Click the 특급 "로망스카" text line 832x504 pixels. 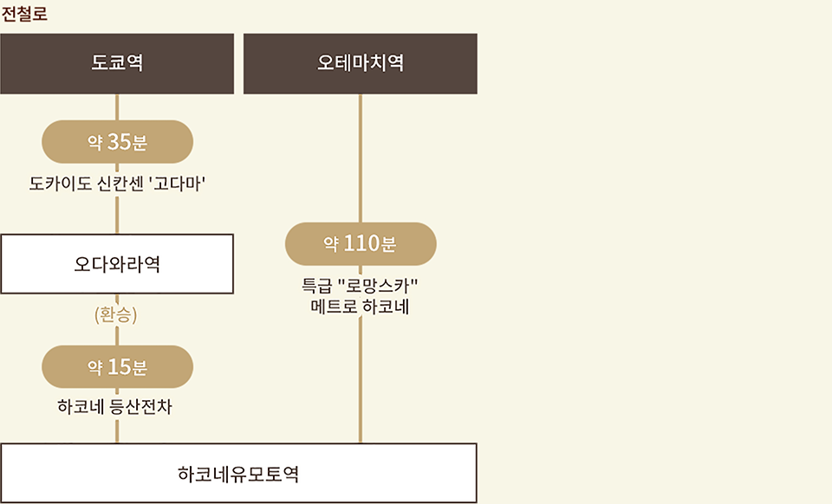(360, 286)
